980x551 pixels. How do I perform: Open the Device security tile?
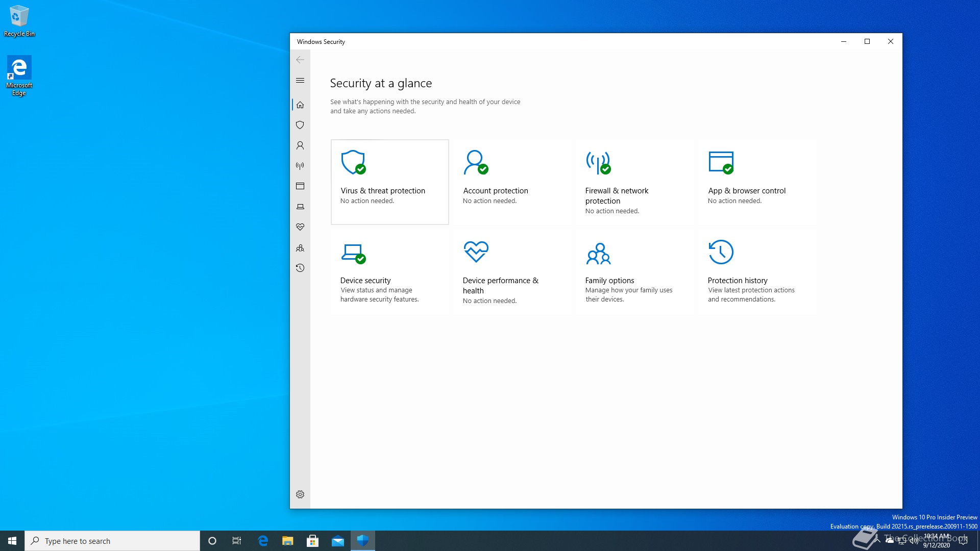pyautogui.click(x=390, y=271)
